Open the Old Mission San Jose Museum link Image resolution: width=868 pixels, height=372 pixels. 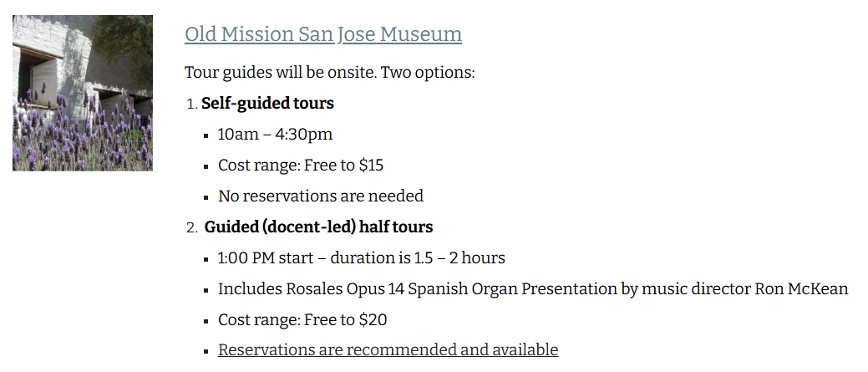[x=323, y=34]
